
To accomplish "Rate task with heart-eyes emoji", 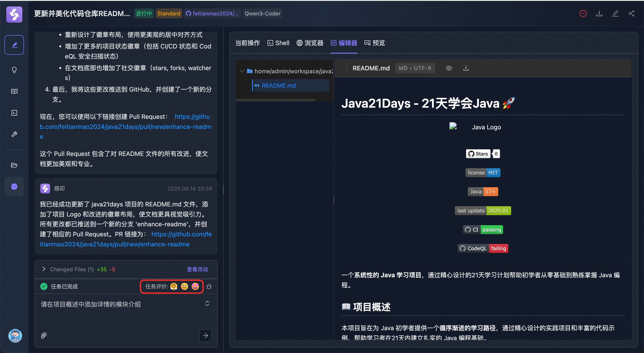I will pyautogui.click(x=195, y=286).
